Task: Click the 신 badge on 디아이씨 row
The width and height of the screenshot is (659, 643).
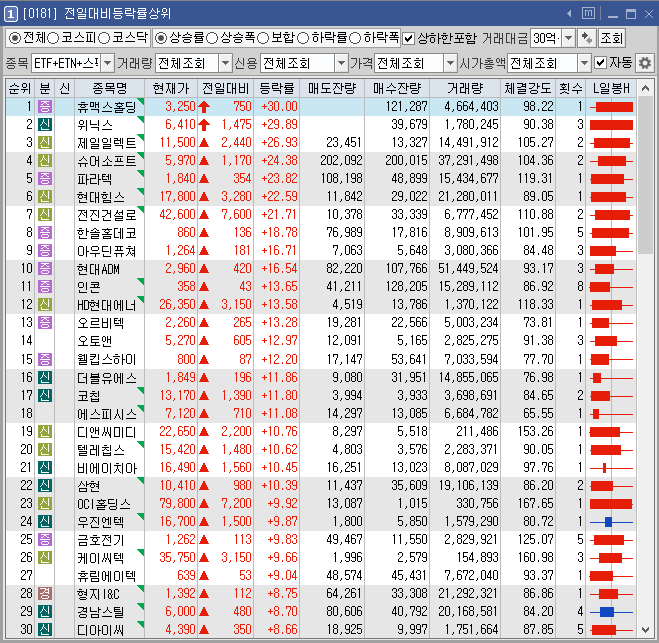Action: pyautogui.click(x=45, y=630)
